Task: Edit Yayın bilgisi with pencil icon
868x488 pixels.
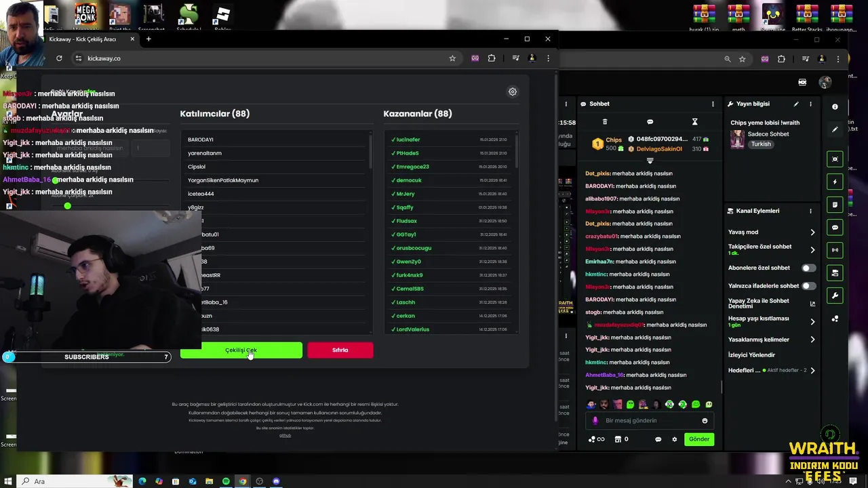Action: (796, 104)
